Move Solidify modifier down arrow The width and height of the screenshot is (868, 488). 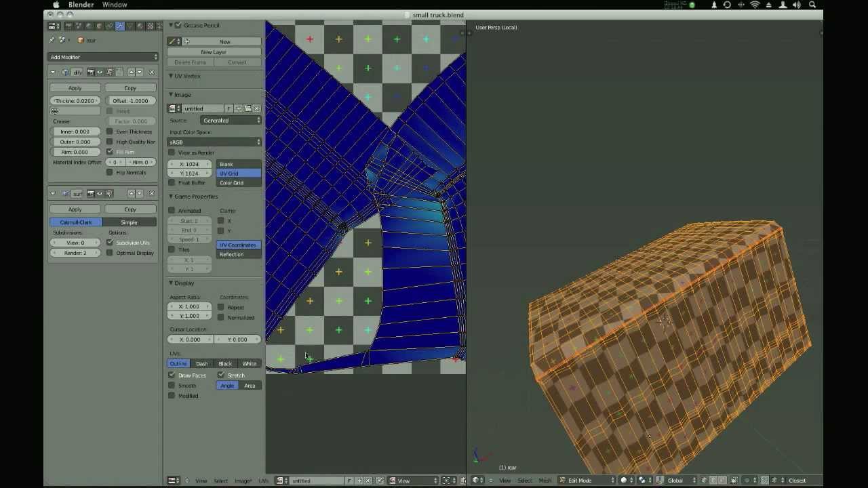(139, 72)
